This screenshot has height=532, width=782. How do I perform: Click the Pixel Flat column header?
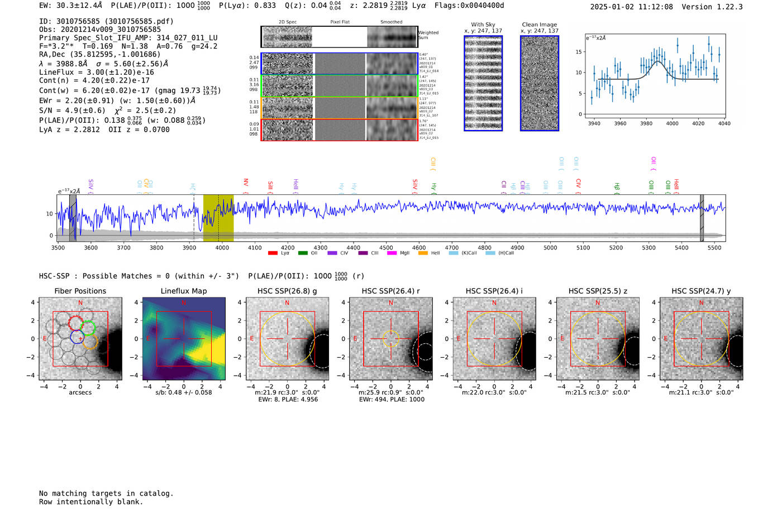click(x=340, y=22)
